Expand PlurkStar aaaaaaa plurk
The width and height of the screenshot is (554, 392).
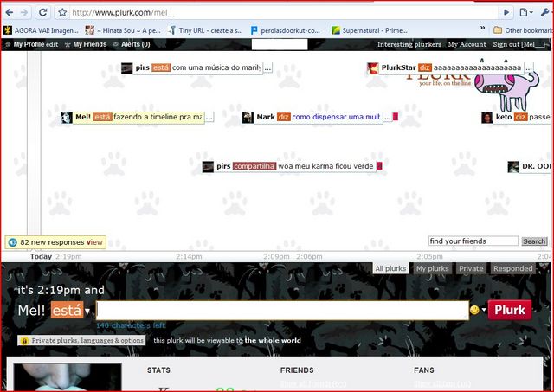click(x=529, y=67)
